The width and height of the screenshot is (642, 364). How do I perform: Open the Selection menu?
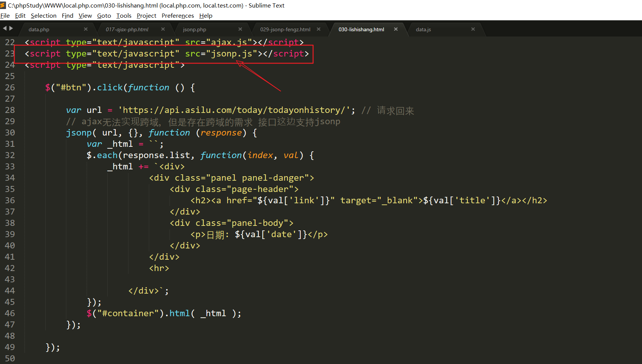[43, 15]
